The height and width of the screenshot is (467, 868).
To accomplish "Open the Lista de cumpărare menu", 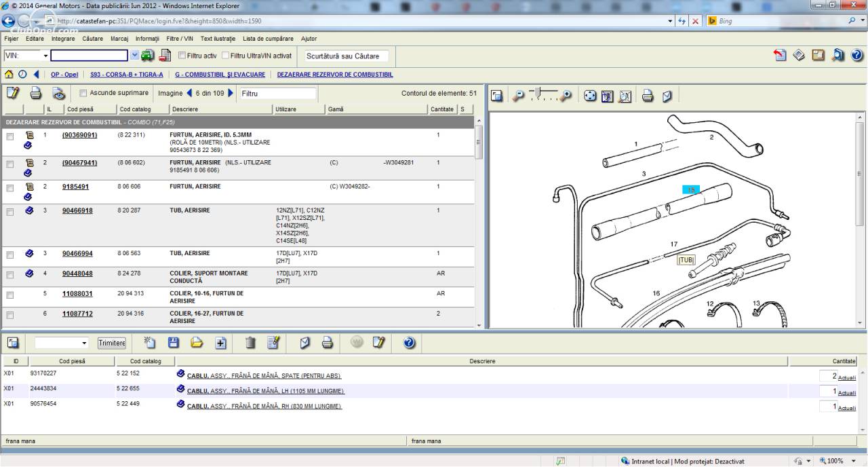I will [268, 39].
